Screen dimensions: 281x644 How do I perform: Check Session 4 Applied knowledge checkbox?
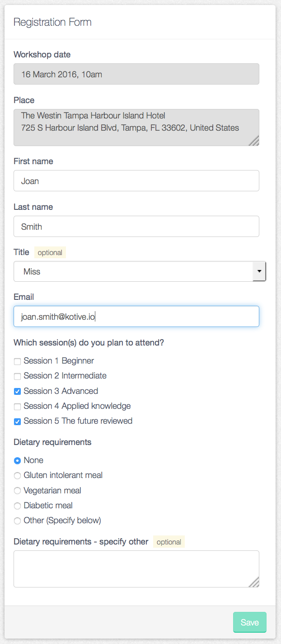pos(17,407)
